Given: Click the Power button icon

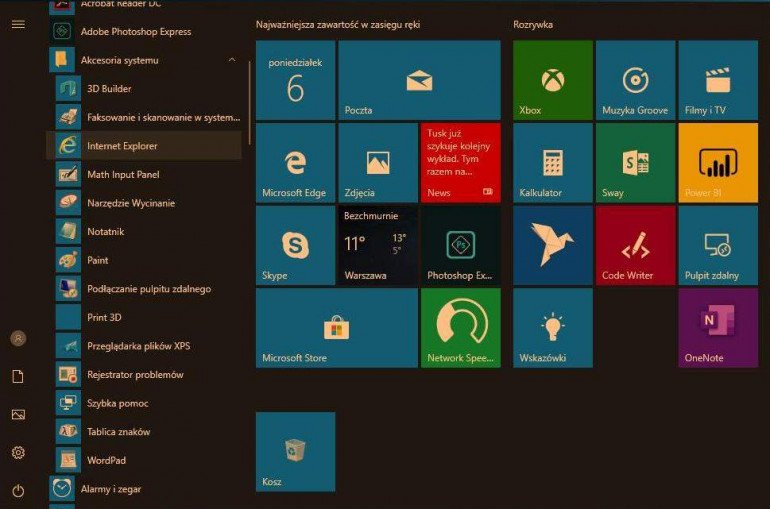Looking at the screenshot, I should click(x=18, y=491).
